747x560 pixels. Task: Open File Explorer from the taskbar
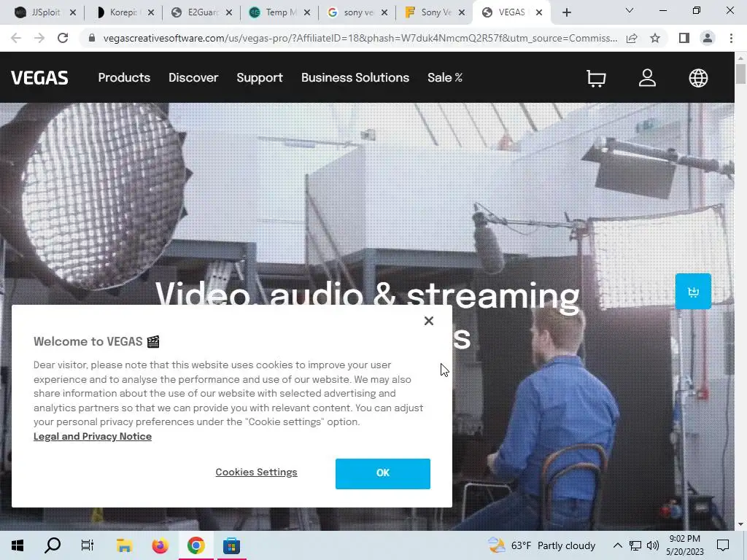[124, 545]
